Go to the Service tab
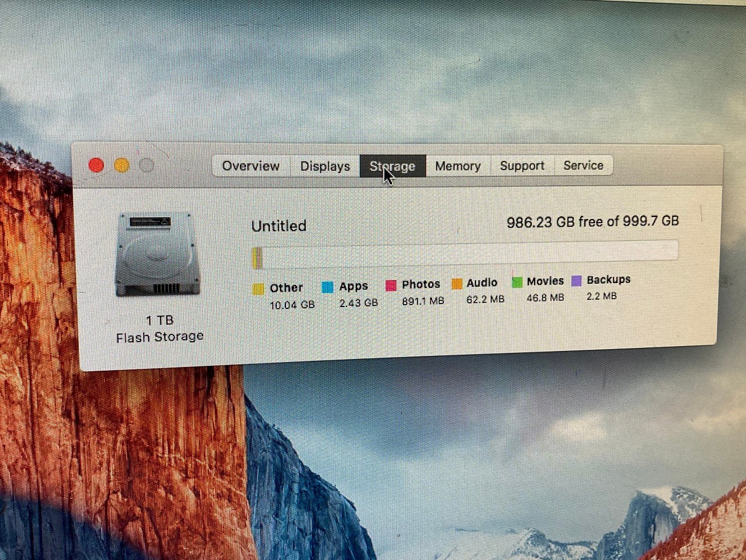 coord(583,165)
